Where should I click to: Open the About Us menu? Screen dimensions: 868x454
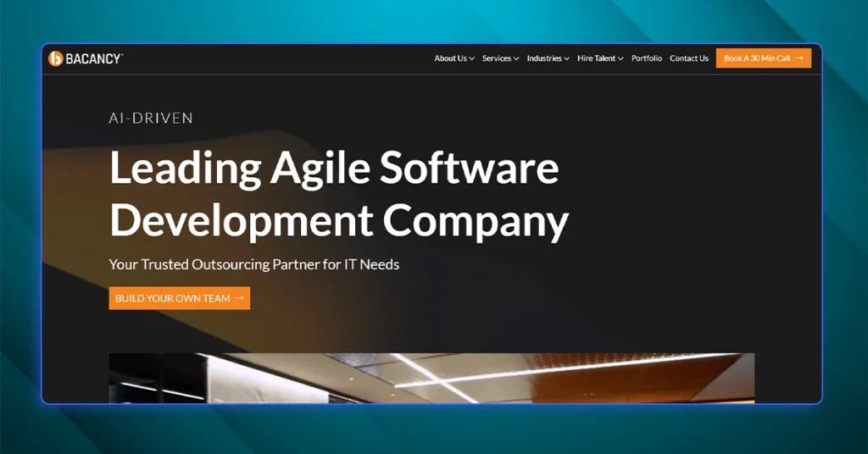click(x=450, y=58)
